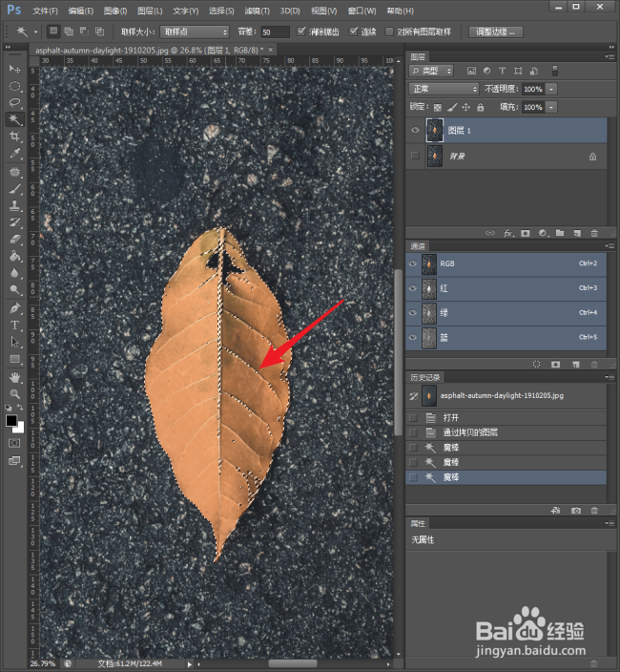Open fill slider dropdown arrow
Screen dimensions: 620x672
551,107
